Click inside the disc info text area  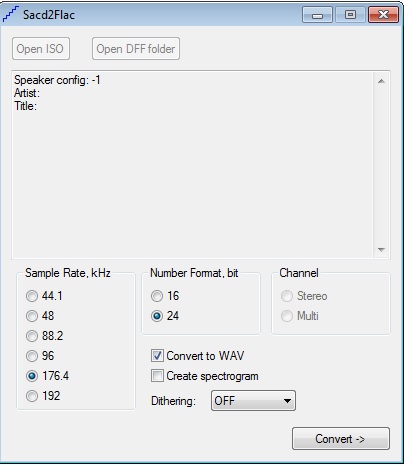point(193,165)
